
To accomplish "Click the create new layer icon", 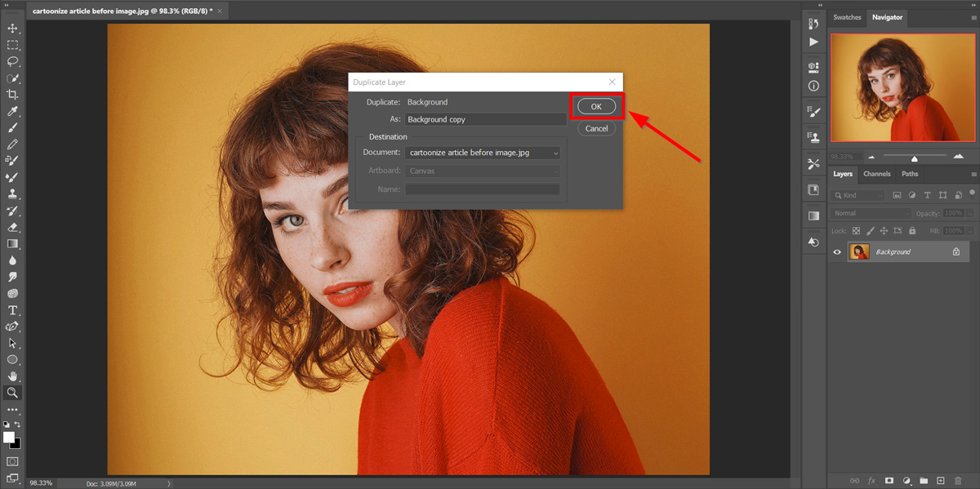I will click(940, 481).
